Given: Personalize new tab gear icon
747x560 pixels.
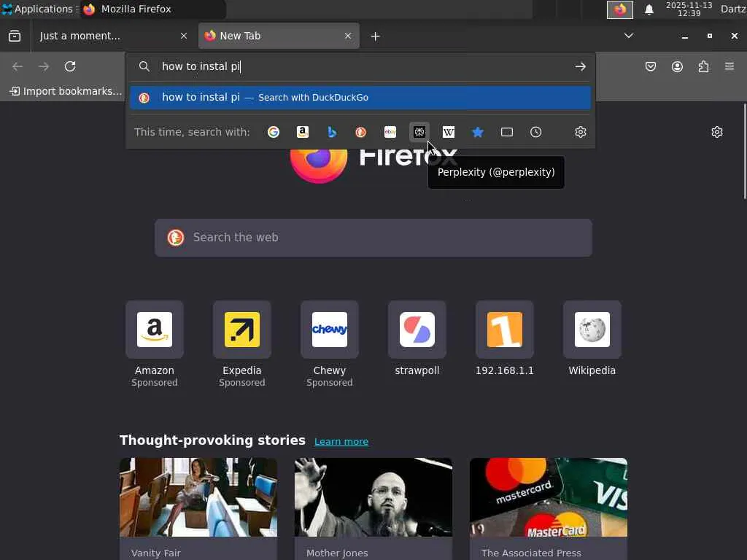Looking at the screenshot, I should click(717, 132).
